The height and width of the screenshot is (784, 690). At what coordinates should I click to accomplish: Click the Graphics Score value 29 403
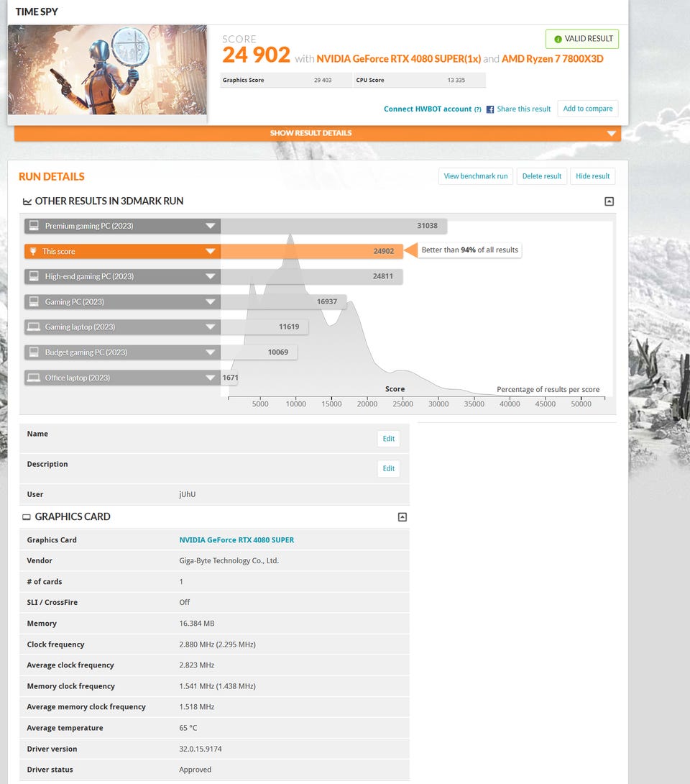pyautogui.click(x=323, y=80)
